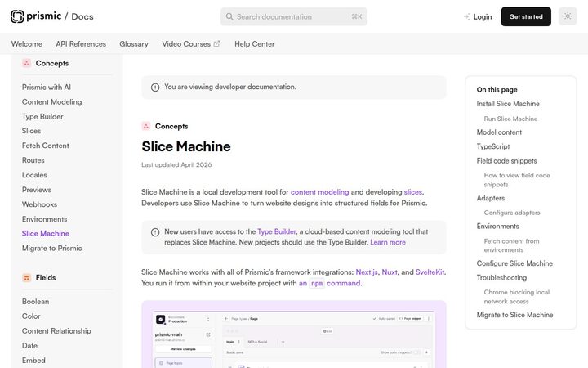Viewport: 588px width, 368px height.
Task: Jump to Chrome blocking local network access
Action: (x=516, y=297)
